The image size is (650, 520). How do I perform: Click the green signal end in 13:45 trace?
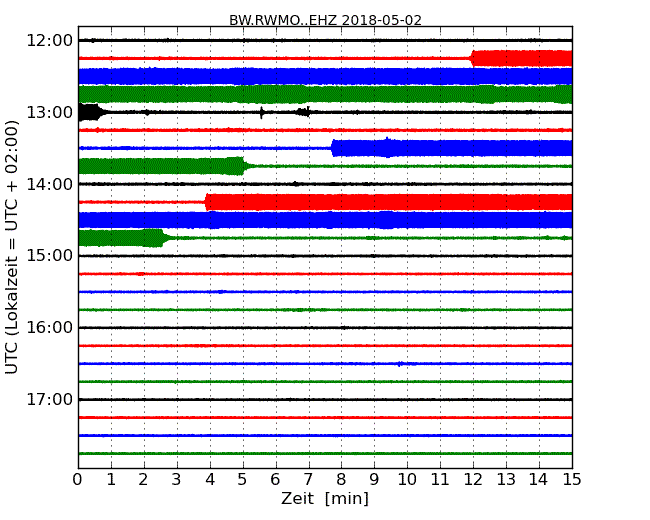245,166
